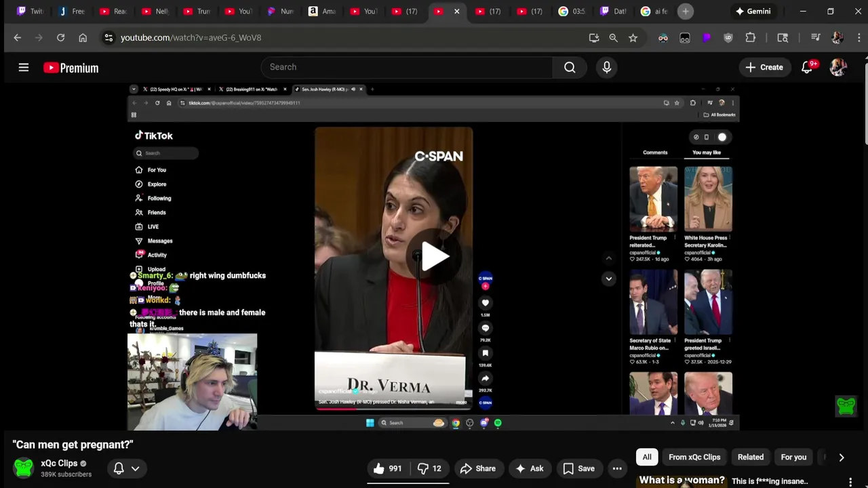Bookmark this page with star
Viewport: 868px width, 488px height.
(633, 38)
